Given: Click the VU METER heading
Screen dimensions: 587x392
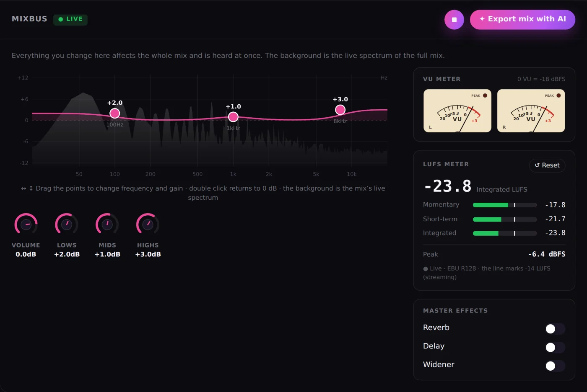Looking at the screenshot, I should (442, 79).
